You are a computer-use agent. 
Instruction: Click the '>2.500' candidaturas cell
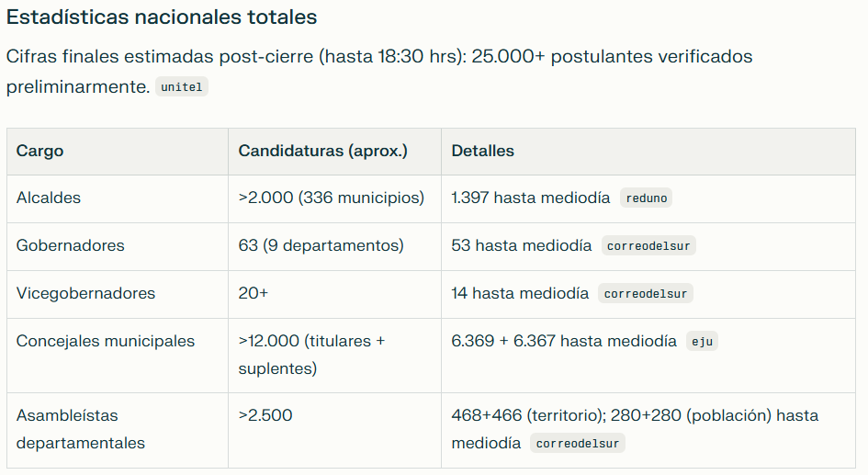coord(265,415)
